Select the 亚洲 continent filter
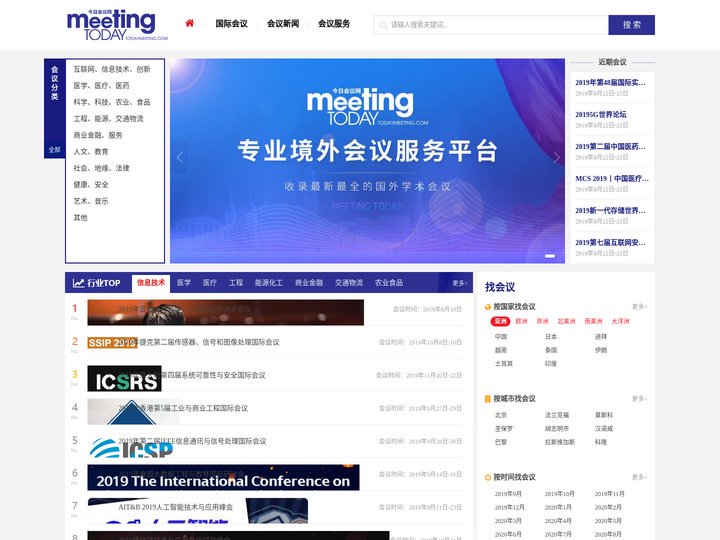 tap(501, 321)
